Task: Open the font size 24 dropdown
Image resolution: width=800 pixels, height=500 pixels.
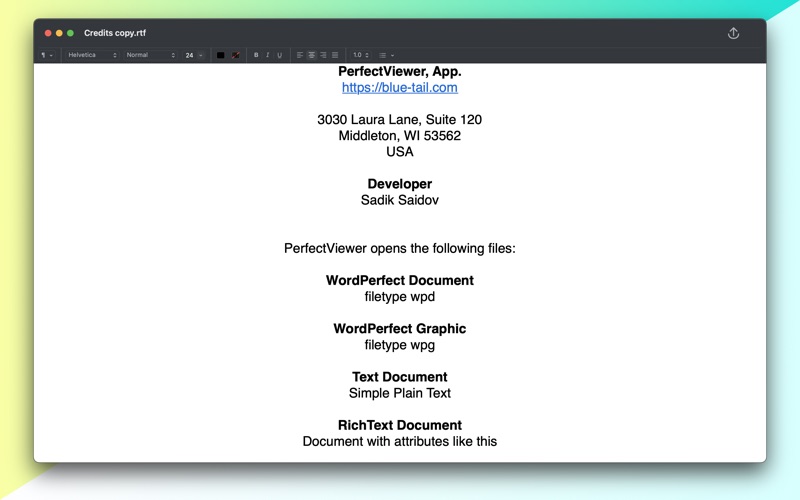Action: click(193, 55)
